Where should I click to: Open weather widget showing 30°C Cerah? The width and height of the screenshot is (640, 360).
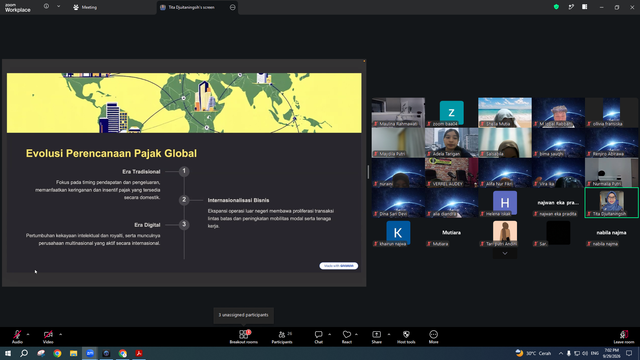[x=533, y=353]
